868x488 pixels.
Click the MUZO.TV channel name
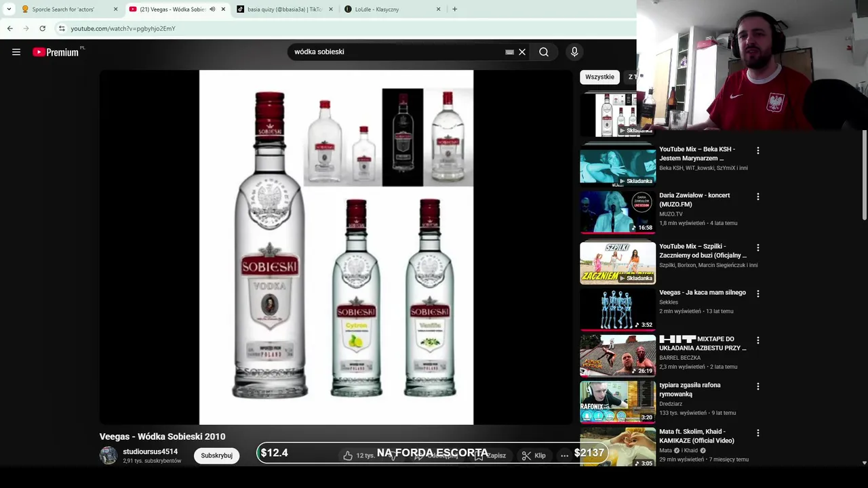coord(671,214)
